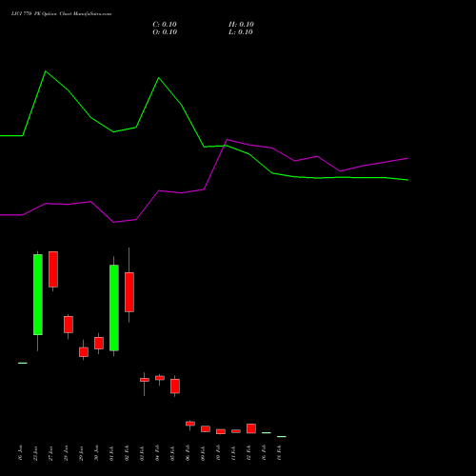Select the '29 Jan' date axis label
Viewport: 476px width, 476px height.
tap(81, 453)
